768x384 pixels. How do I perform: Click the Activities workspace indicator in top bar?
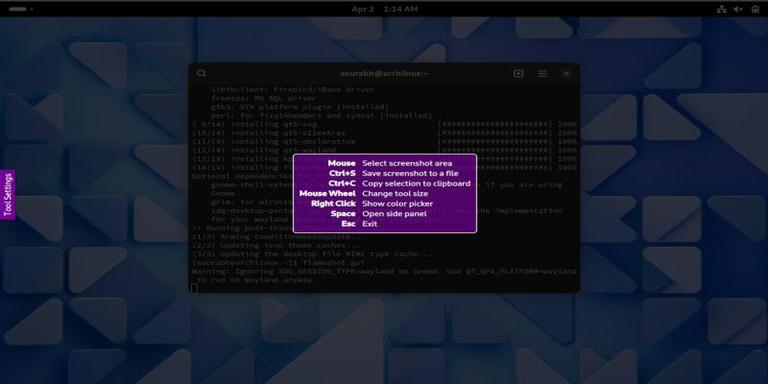pos(20,9)
